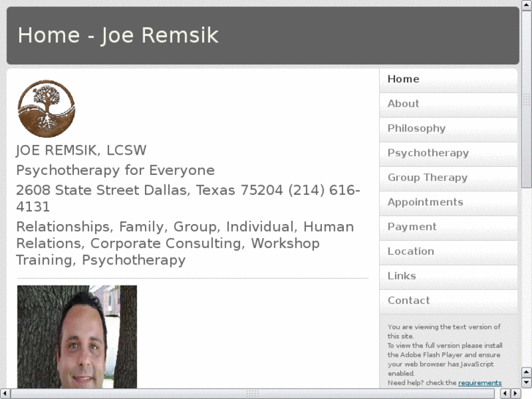Click the 'Relationships, Family, Group' services text
532x399 pixels.
185,243
